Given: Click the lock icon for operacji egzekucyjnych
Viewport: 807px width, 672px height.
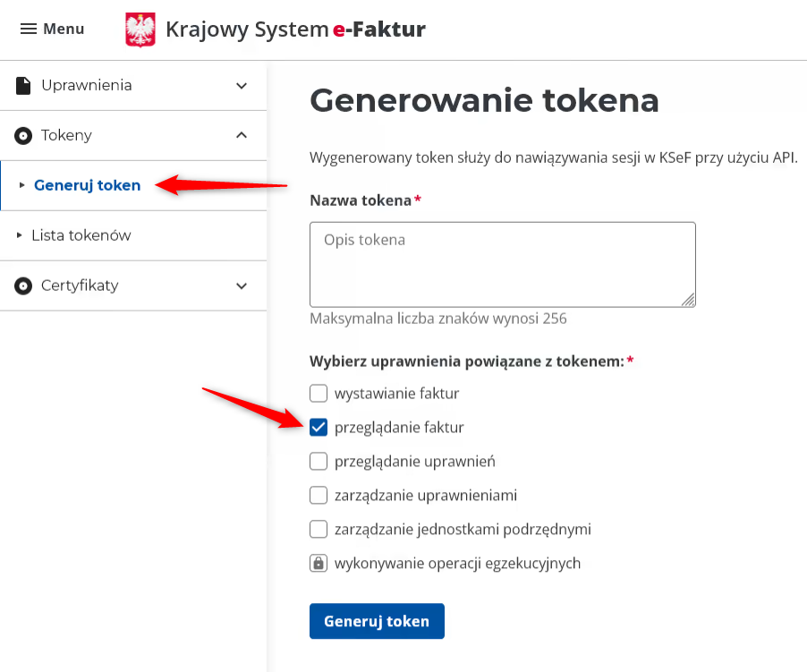Looking at the screenshot, I should pyautogui.click(x=319, y=564).
